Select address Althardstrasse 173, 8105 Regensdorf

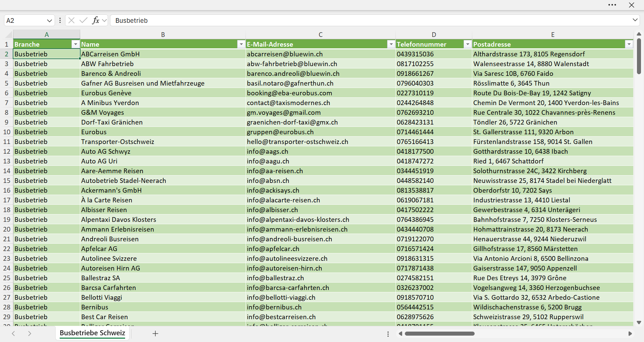pos(553,54)
